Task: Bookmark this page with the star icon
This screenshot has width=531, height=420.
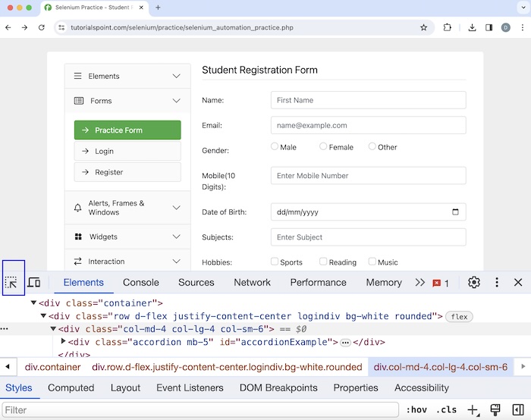Action: tap(424, 27)
